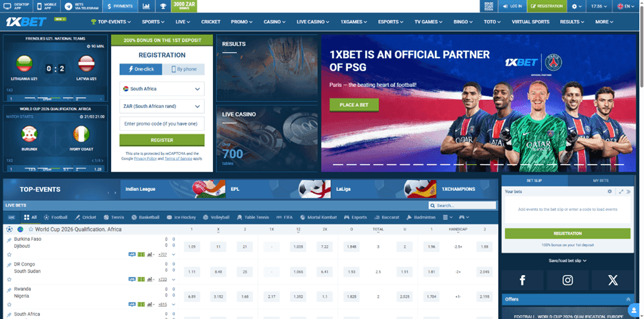Open bet slip settings gear
The image size is (644, 319).
coord(610,192)
